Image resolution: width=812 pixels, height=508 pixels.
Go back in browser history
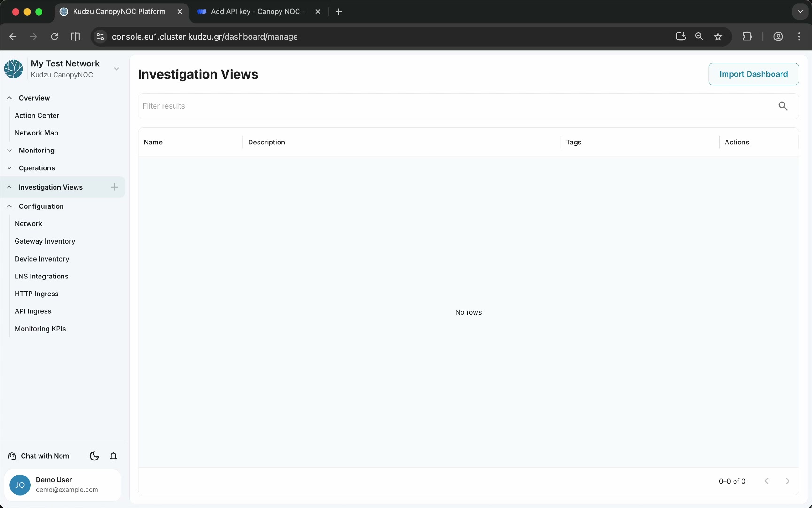(13, 37)
